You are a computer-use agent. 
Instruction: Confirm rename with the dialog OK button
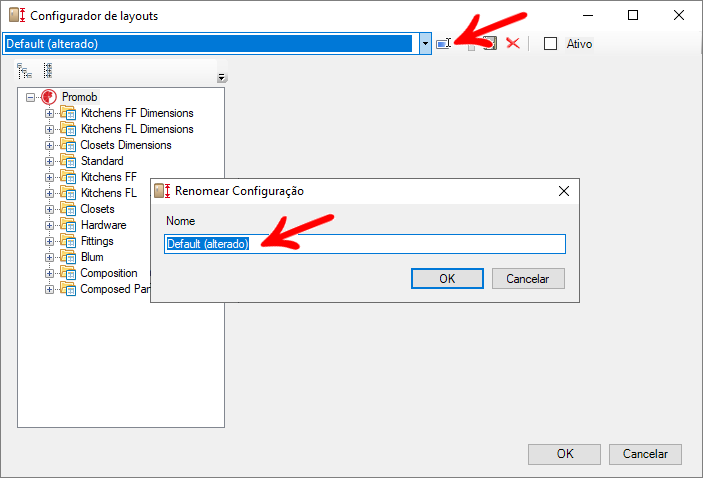(x=447, y=279)
